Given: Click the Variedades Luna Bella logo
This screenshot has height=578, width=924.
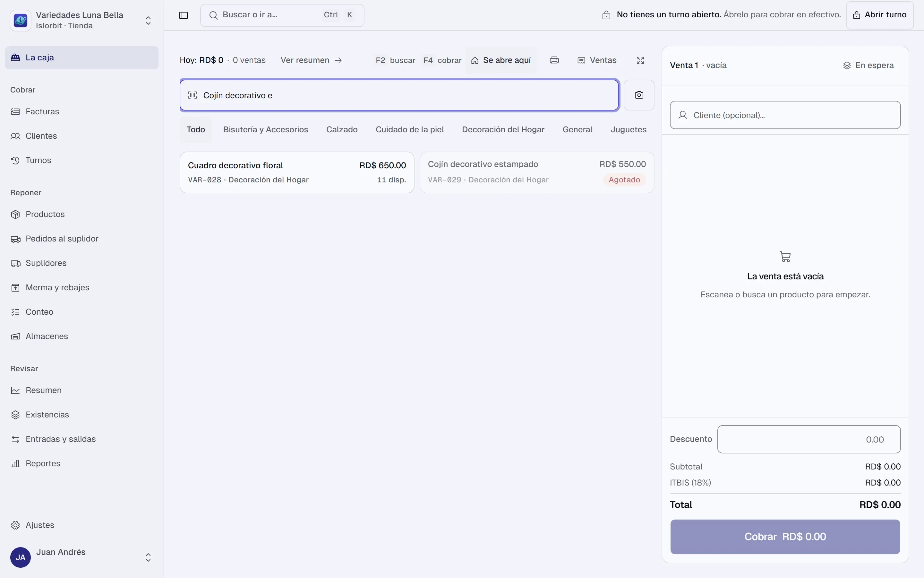Looking at the screenshot, I should pyautogui.click(x=21, y=20).
